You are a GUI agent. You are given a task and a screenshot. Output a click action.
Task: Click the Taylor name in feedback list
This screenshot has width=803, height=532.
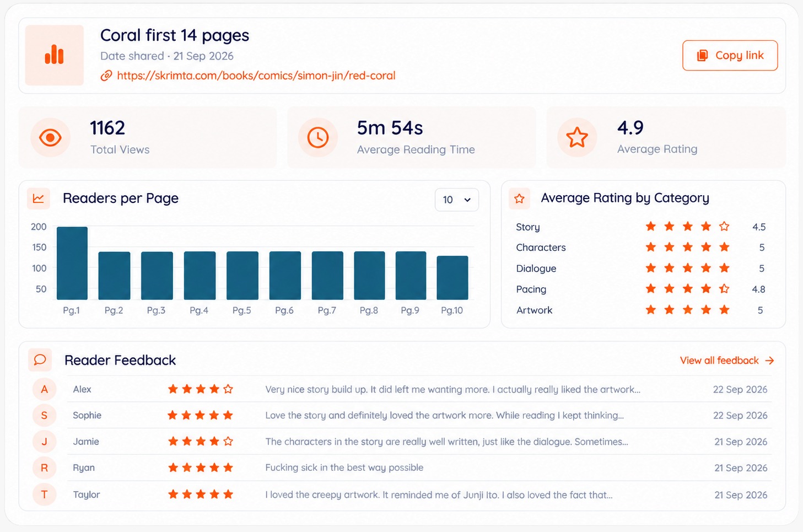click(87, 495)
